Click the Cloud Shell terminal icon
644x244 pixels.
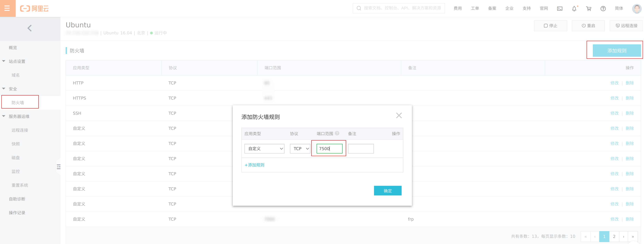point(560,8)
